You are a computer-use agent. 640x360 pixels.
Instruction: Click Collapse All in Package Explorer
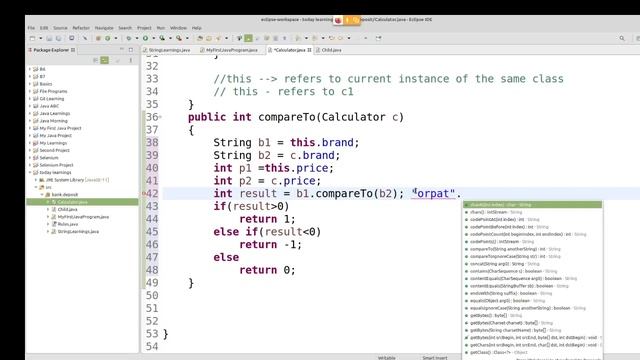tap(96, 60)
